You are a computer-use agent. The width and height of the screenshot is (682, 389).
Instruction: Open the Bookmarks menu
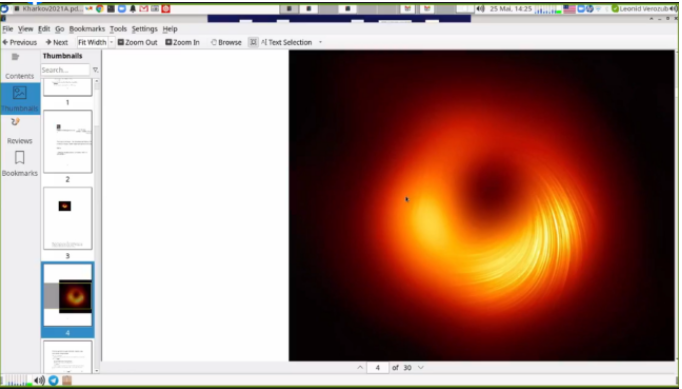(87, 29)
